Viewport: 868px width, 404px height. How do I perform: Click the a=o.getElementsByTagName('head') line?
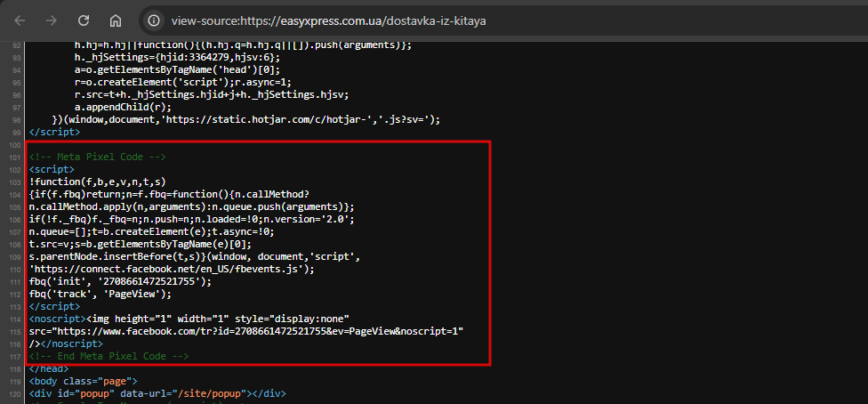pos(178,69)
